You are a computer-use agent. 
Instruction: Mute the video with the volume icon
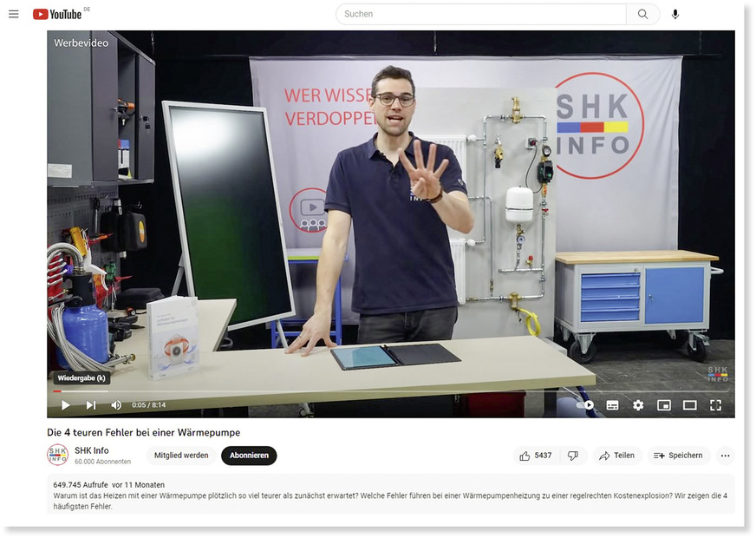[116, 404]
